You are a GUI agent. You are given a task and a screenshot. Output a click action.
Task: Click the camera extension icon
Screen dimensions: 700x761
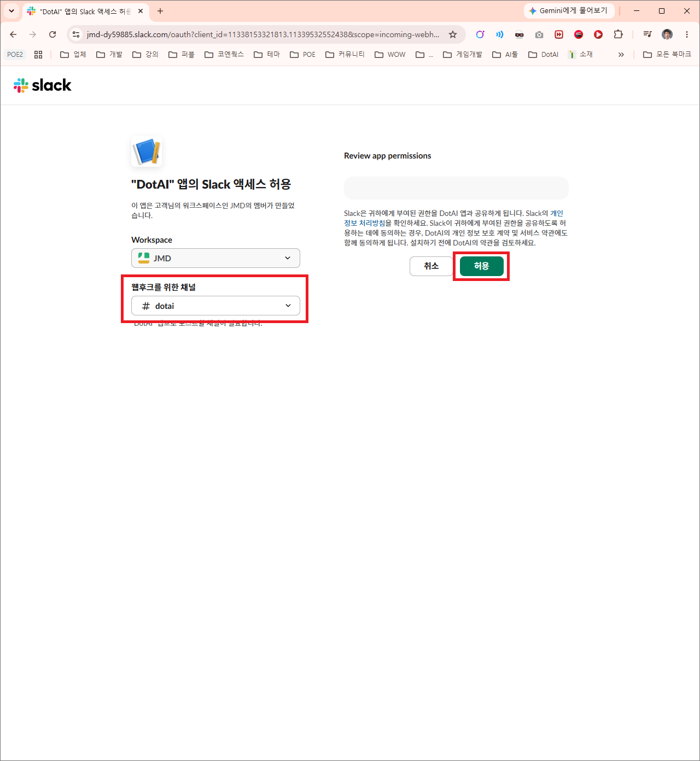coord(539,34)
